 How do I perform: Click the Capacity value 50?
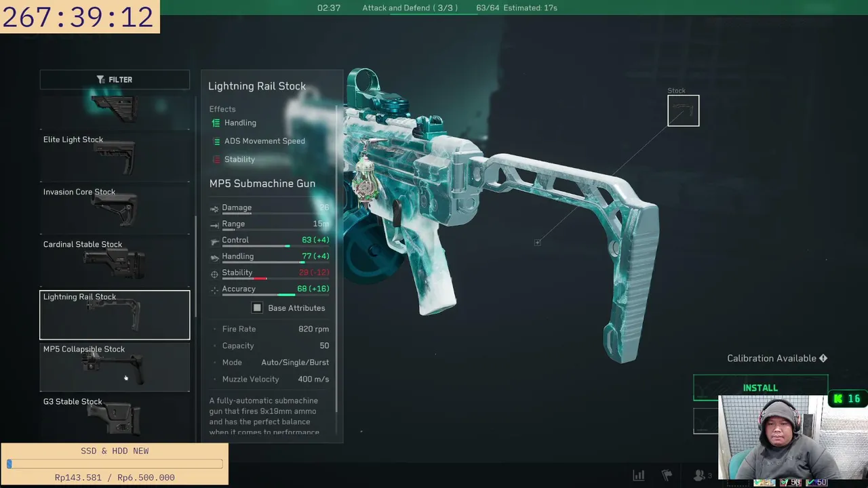[324, 346]
